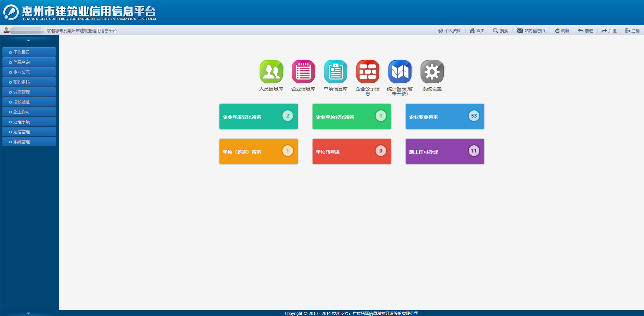Click the 施工许可办理 purple tile
The height and width of the screenshot is (316, 644).
point(445,151)
